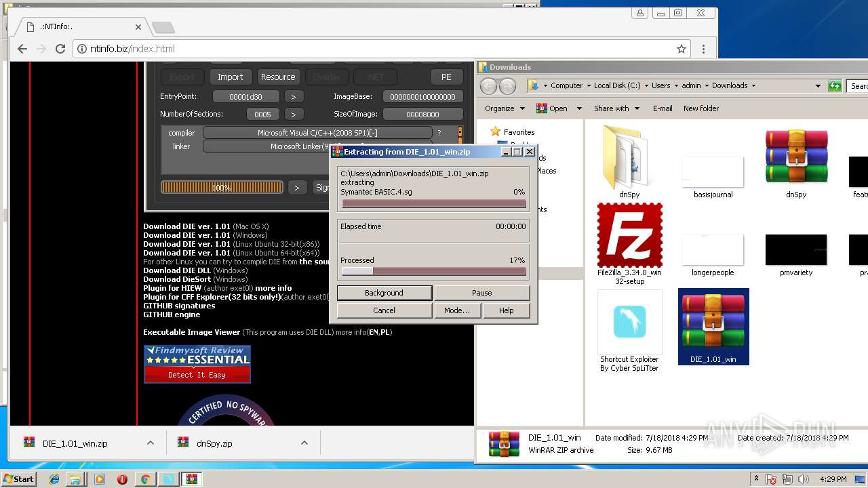Open the Download DieSort link
This screenshot has height=488, width=868.
(x=176, y=279)
